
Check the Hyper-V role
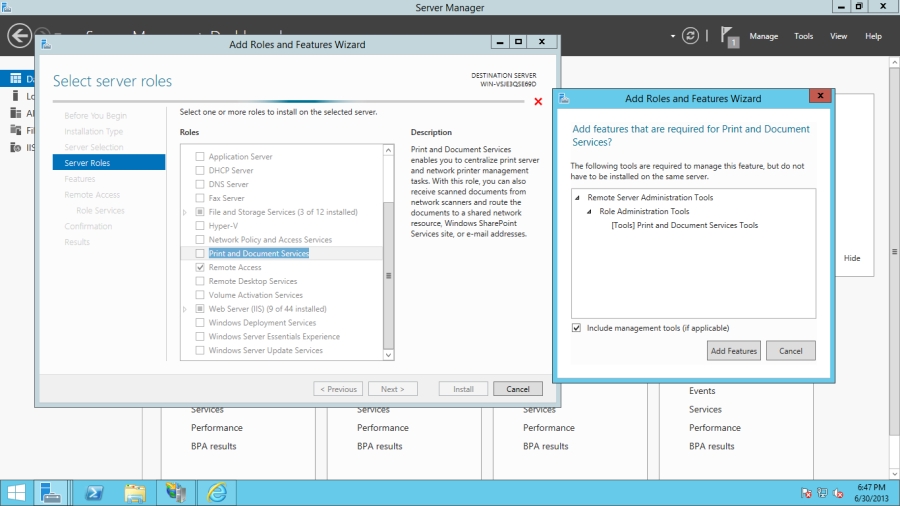tap(200, 225)
